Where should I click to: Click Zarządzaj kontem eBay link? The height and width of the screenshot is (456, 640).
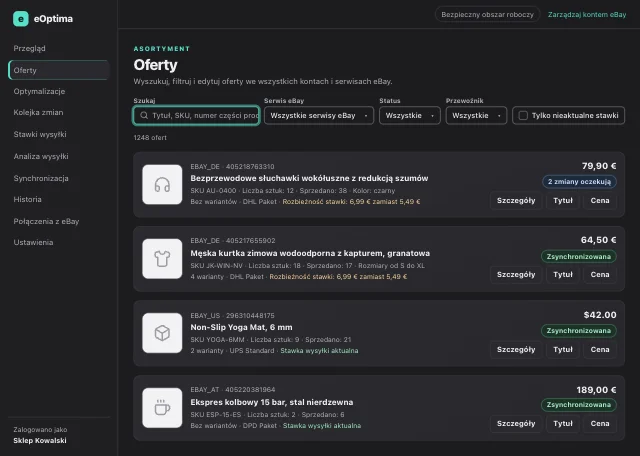pyautogui.click(x=587, y=15)
